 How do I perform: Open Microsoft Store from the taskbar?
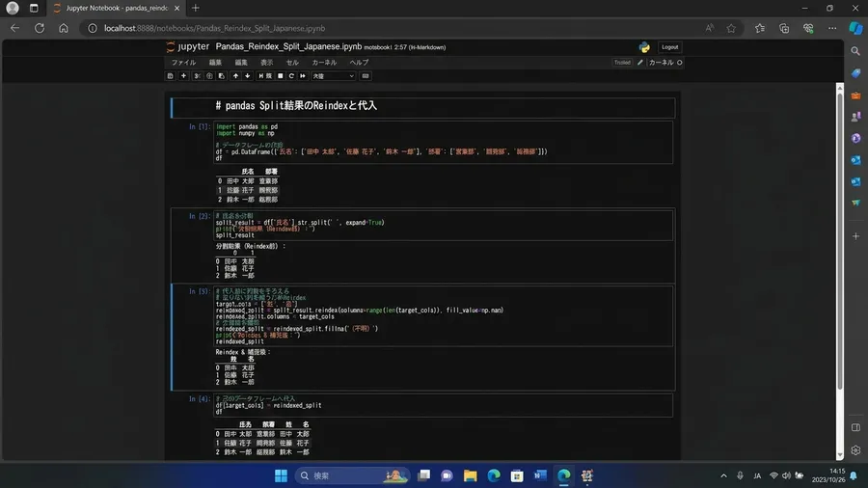517,475
